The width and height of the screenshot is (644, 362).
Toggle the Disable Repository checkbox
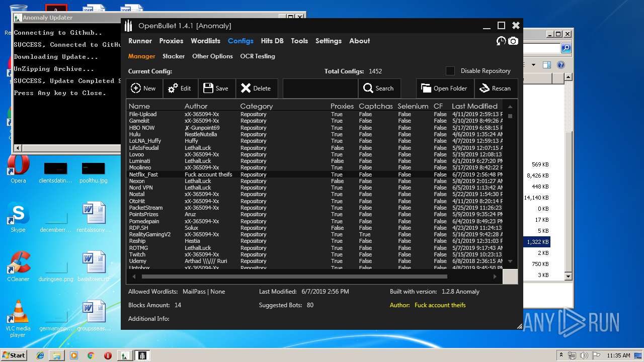[x=450, y=71]
